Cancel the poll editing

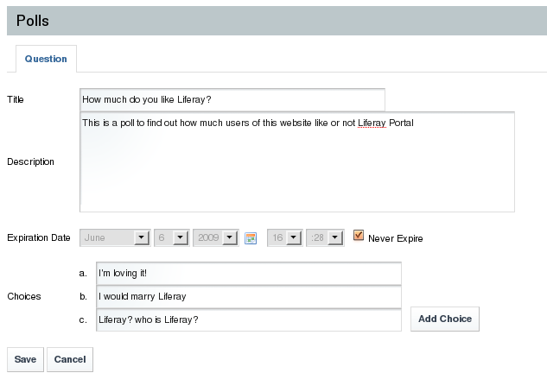pos(70,359)
